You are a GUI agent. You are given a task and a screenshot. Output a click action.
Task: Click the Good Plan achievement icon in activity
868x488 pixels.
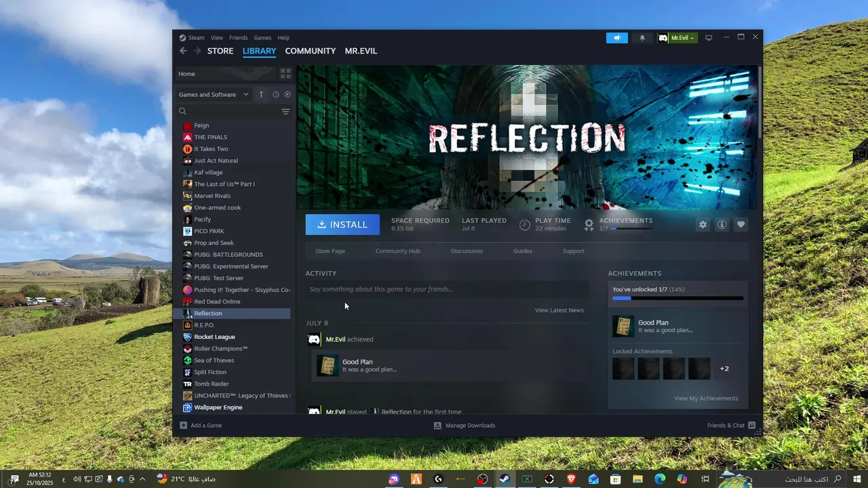click(x=328, y=365)
